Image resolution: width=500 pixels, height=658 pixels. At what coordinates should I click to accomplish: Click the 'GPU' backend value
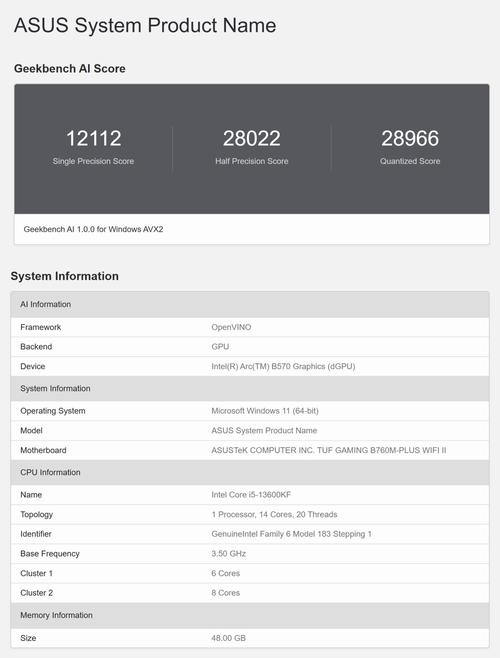(x=220, y=347)
